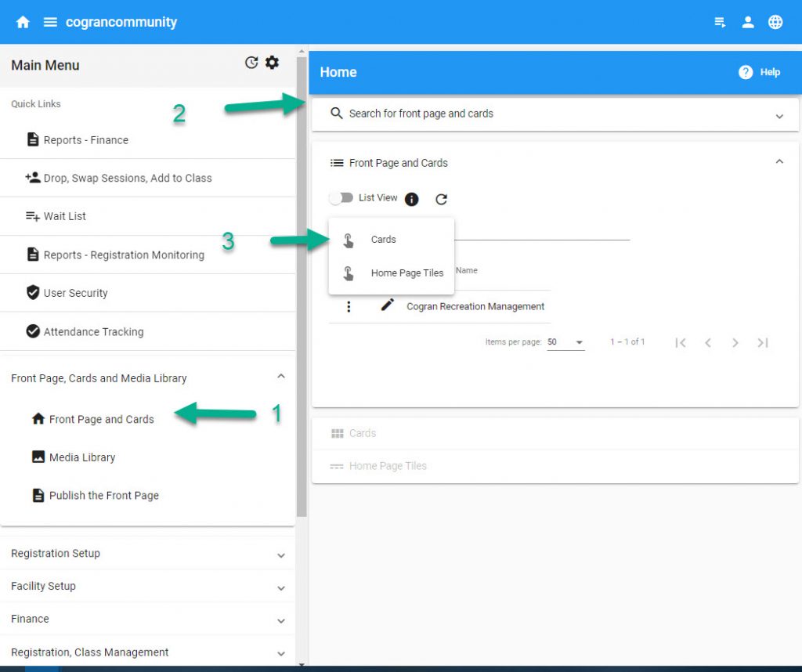Click the history clock icon in Main Menu
Screen dimensions: 802x672
point(251,63)
